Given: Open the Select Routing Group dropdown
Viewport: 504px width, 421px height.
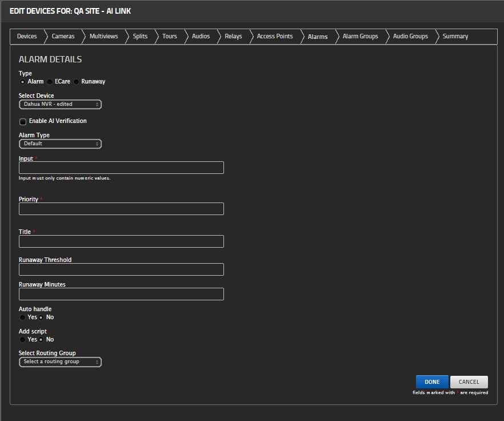Looking at the screenshot, I should pos(60,362).
